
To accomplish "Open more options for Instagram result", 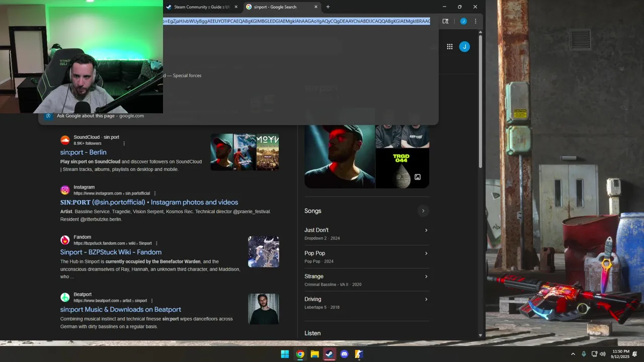I will coord(155,194).
